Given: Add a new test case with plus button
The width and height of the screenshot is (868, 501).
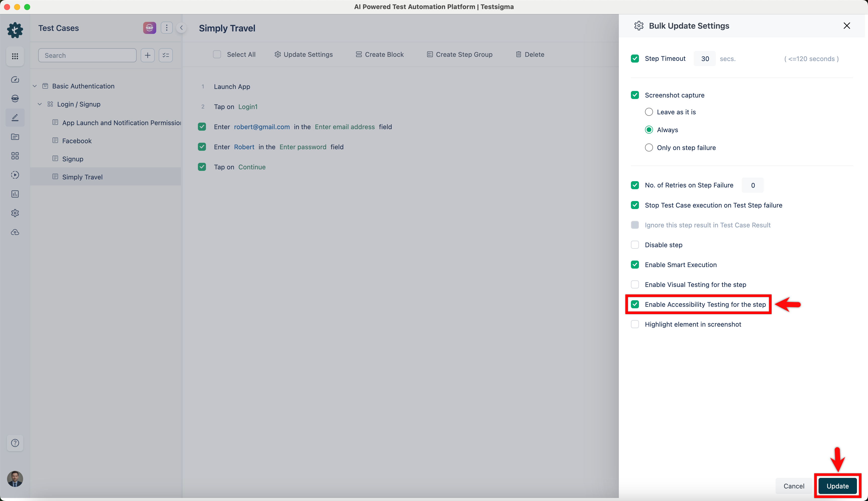Looking at the screenshot, I should tap(147, 55).
